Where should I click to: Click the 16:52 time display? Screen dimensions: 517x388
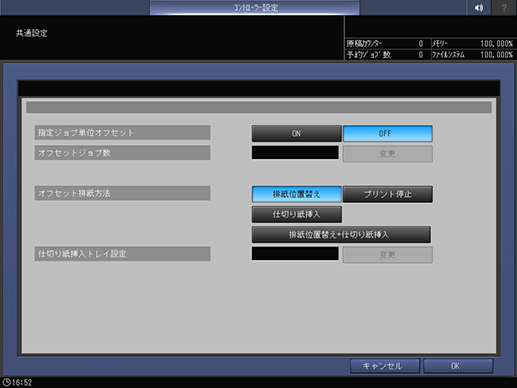(x=22, y=382)
